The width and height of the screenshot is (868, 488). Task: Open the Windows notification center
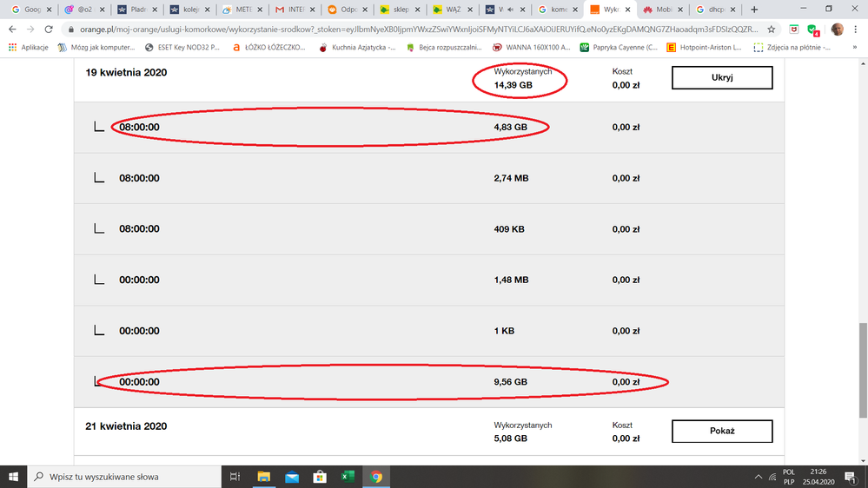[x=851, y=477]
